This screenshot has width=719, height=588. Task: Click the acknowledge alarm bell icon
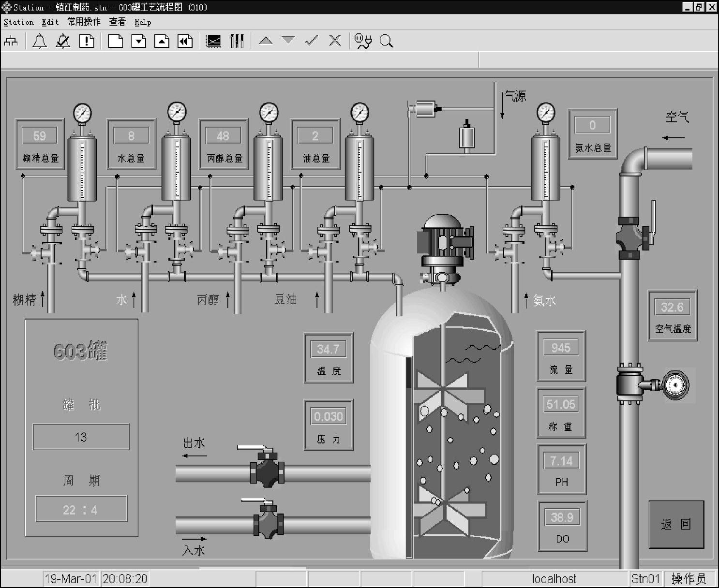(x=63, y=42)
